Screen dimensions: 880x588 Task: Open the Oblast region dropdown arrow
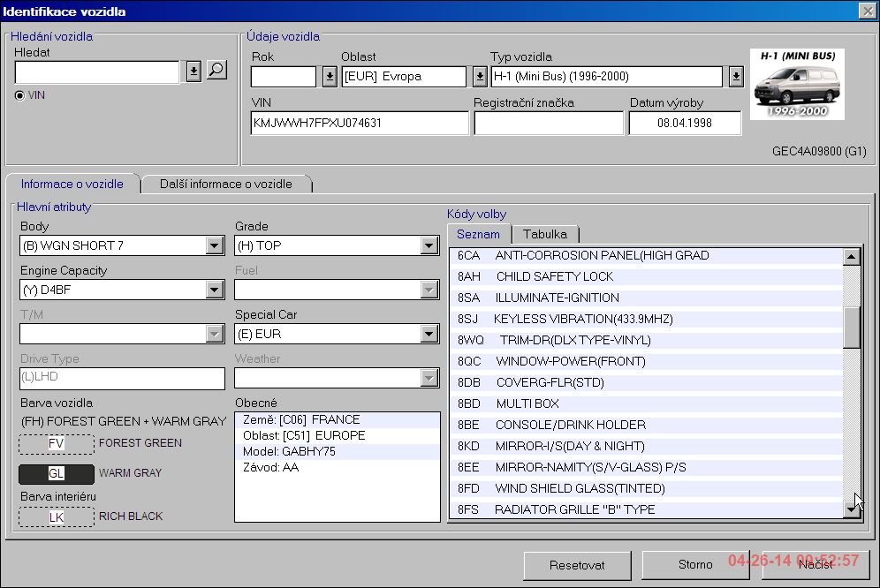(480, 76)
